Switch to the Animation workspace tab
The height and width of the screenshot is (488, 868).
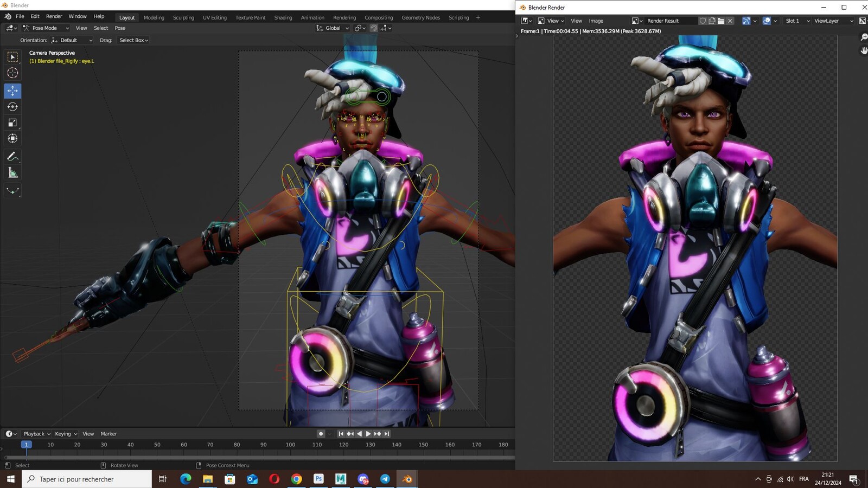point(312,17)
